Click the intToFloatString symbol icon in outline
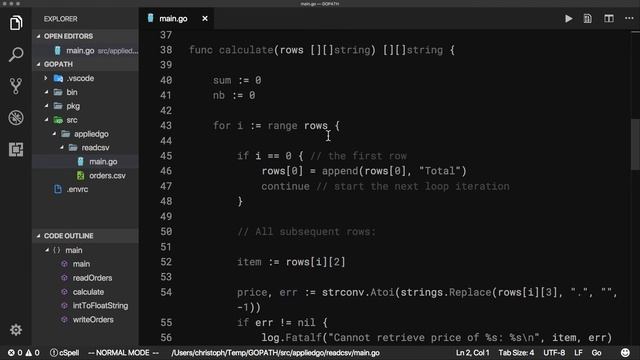Image resolution: width=640 pixels, height=360 pixels. point(64,306)
